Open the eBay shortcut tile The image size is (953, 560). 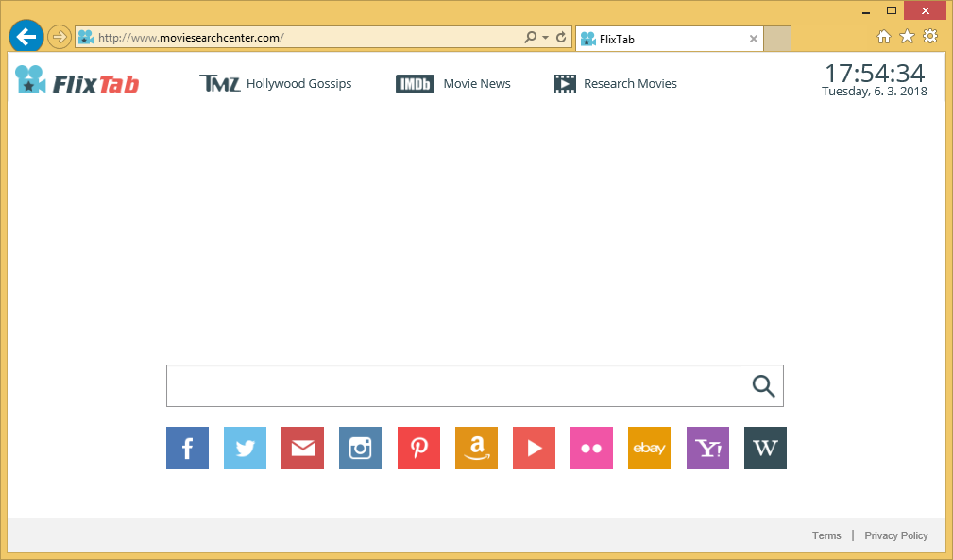click(649, 448)
